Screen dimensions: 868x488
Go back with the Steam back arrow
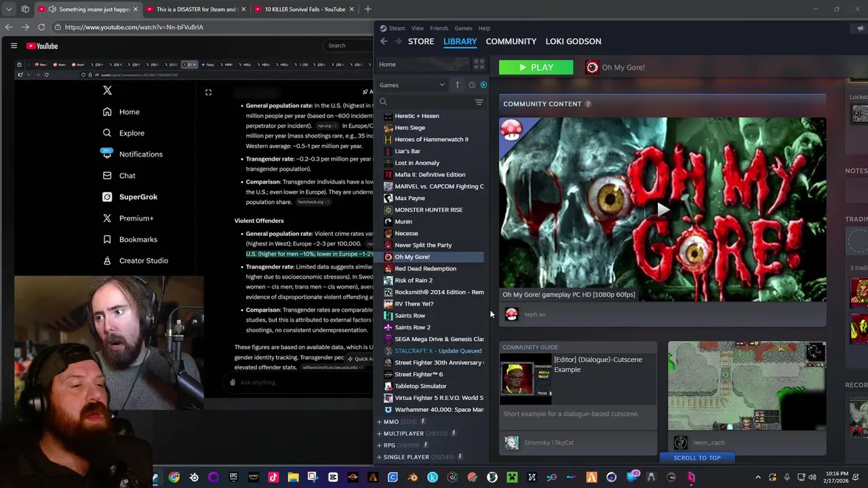point(384,41)
